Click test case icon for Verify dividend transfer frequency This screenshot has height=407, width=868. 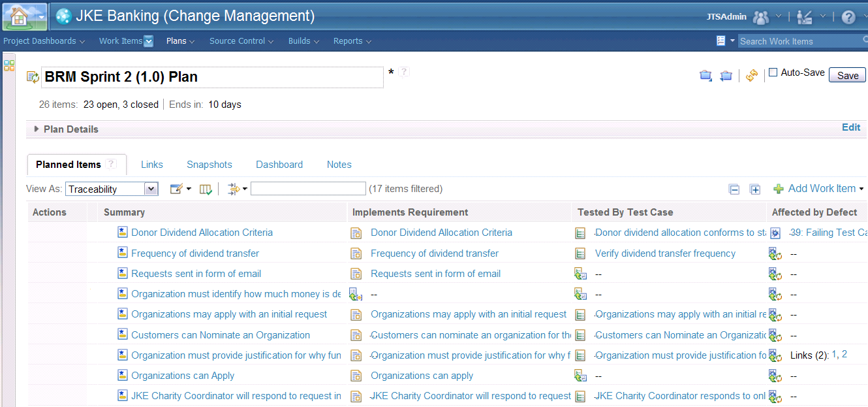(580, 253)
